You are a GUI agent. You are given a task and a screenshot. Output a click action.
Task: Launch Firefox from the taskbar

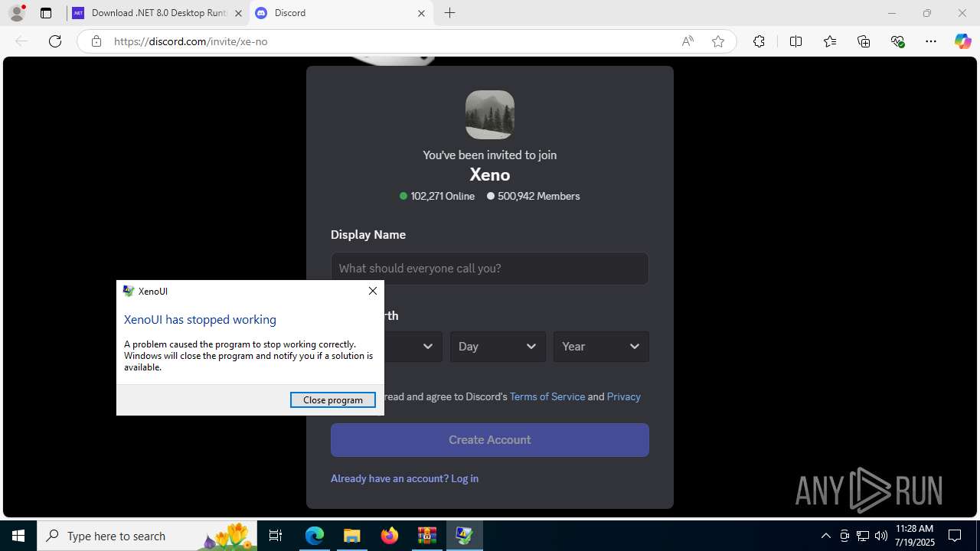(x=390, y=536)
